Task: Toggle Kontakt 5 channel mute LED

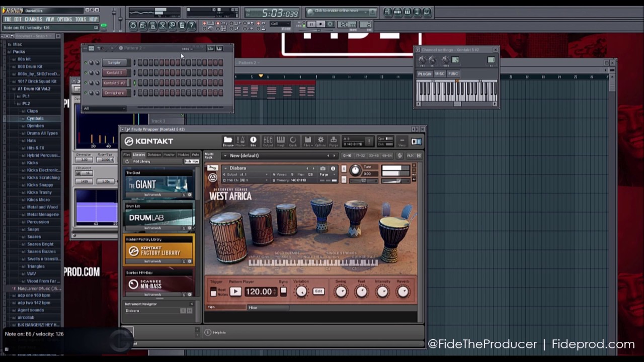Action: click(86, 73)
